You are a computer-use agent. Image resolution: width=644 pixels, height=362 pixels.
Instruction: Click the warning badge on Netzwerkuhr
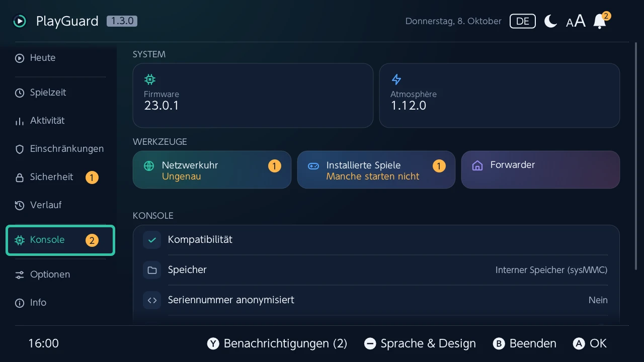coord(275,166)
